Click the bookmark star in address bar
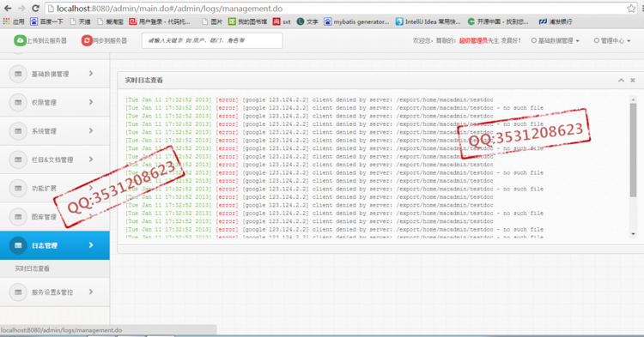 [x=631, y=9]
